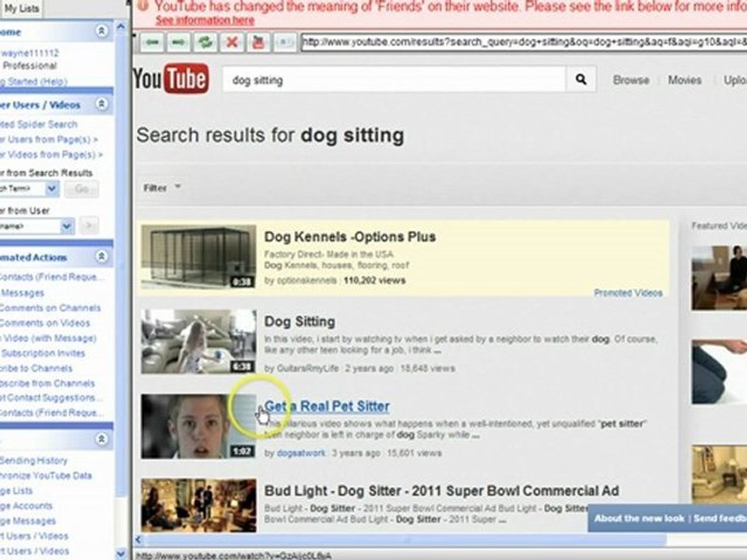The image size is (747, 560).
Task: Open the search term dropdown in sidebar
Action: pyautogui.click(x=52, y=189)
